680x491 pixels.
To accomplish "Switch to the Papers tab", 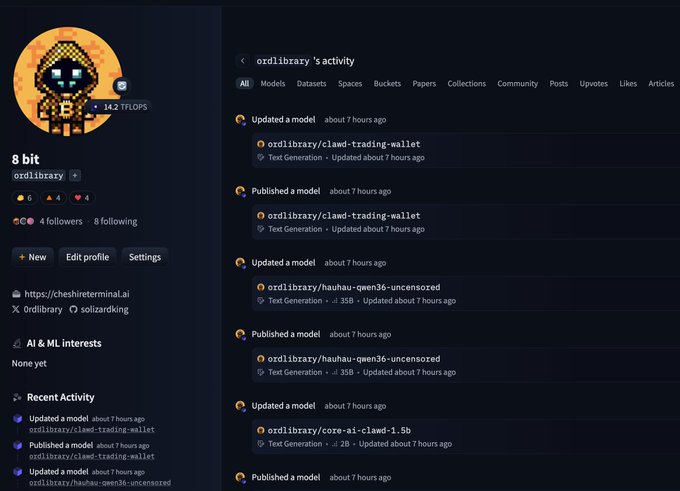I will point(424,83).
